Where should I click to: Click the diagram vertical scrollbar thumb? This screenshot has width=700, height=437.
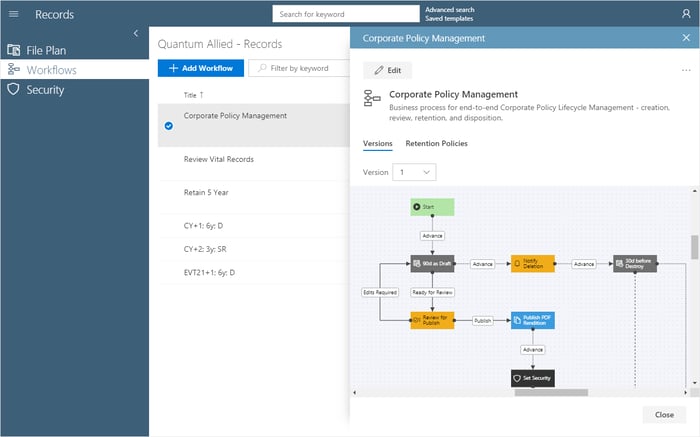(695, 247)
